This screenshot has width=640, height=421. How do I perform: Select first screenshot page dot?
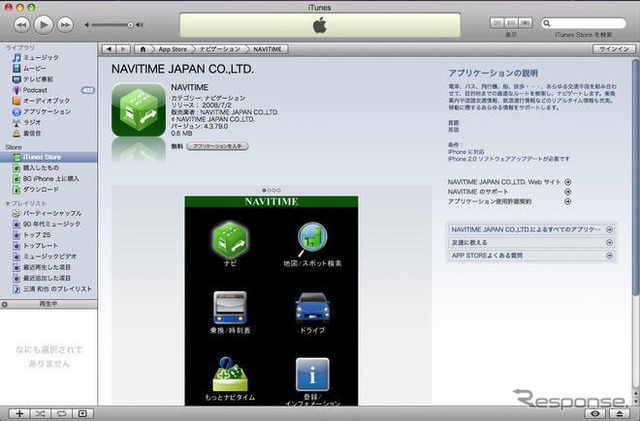pos(264,190)
